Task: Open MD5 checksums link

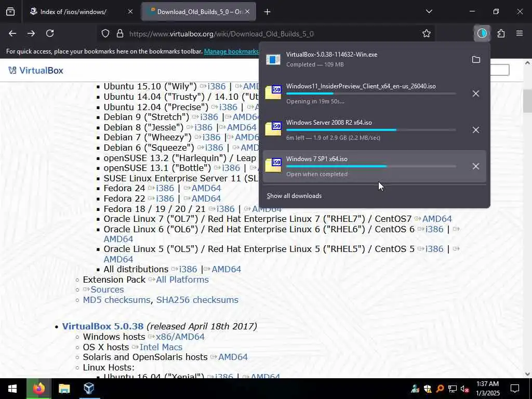Action: pos(117,300)
